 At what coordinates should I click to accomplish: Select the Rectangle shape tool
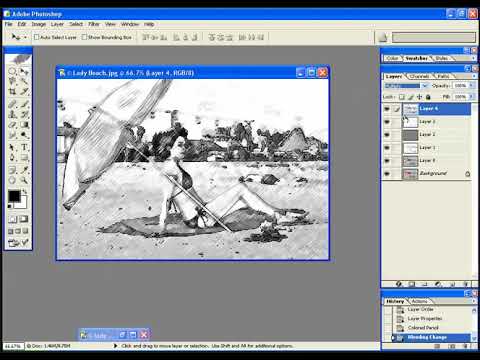24,157
